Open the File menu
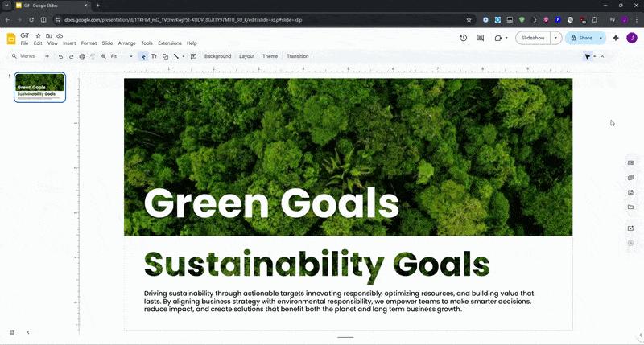The image size is (644, 345). (x=25, y=43)
